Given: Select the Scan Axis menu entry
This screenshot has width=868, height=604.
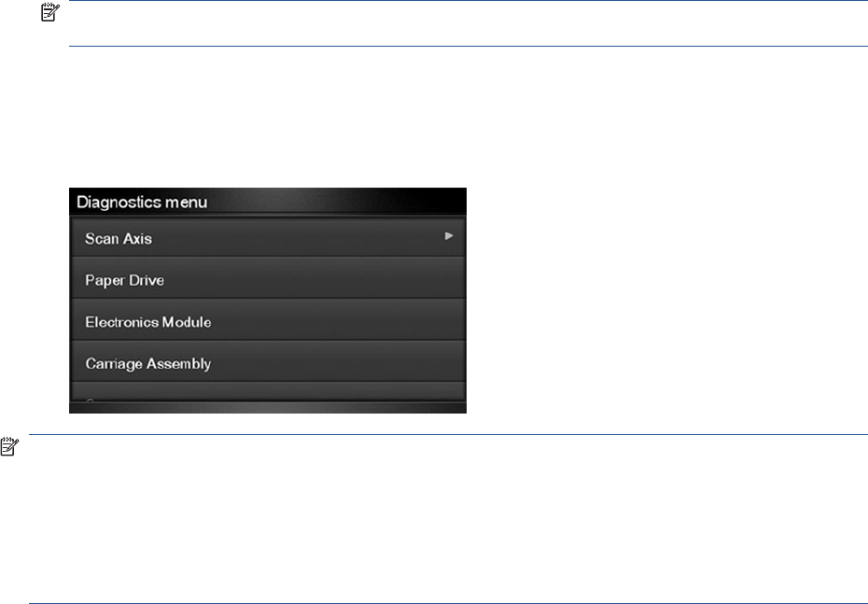Looking at the screenshot, I should [x=268, y=237].
